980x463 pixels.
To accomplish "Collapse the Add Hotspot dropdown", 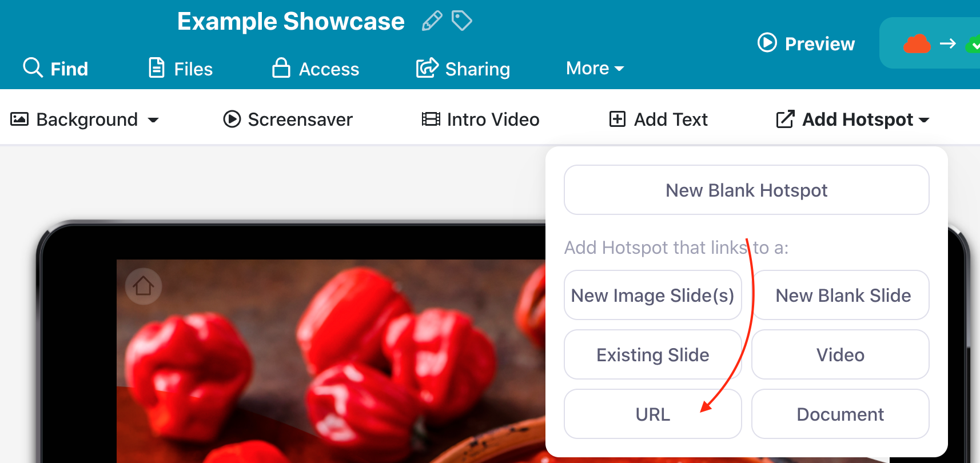I will (x=852, y=119).
